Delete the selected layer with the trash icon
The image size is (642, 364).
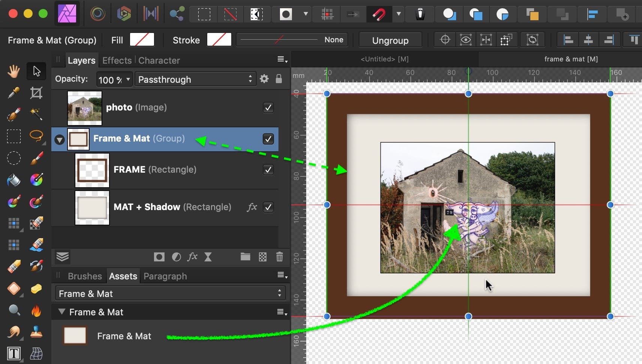tap(280, 257)
